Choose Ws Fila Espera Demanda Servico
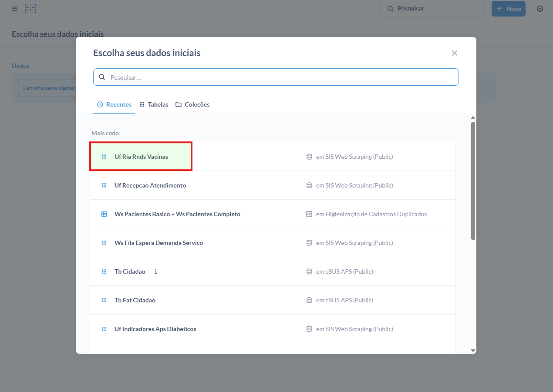 point(158,243)
